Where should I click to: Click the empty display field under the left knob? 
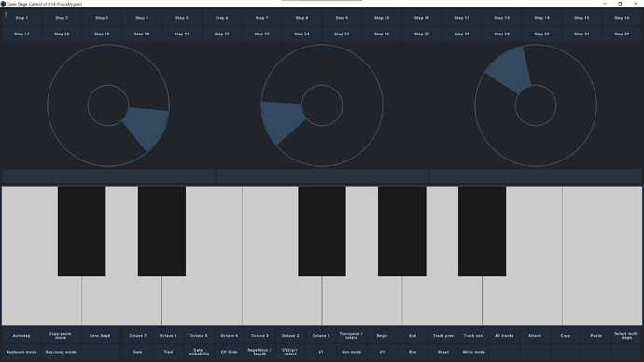pyautogui.click(x=108, y=176)
